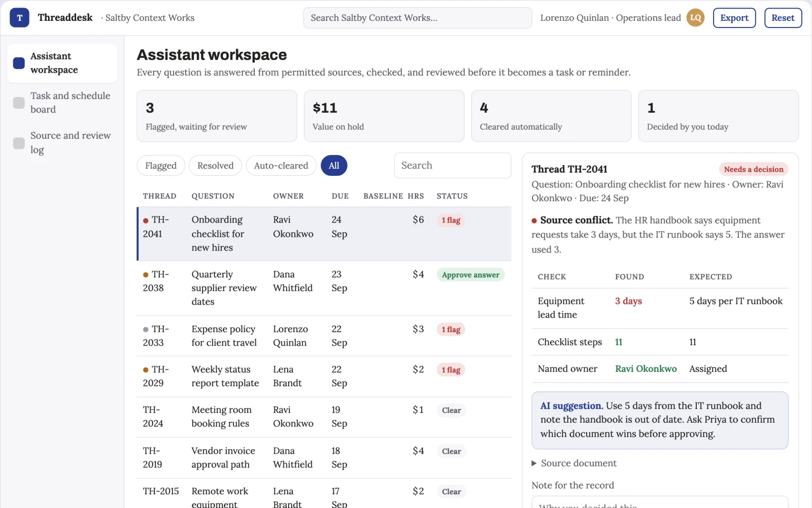This screenshot has height=508, width=812.
Task: Click the Clear badge for Vendor invoice approval
Action: 451,451
